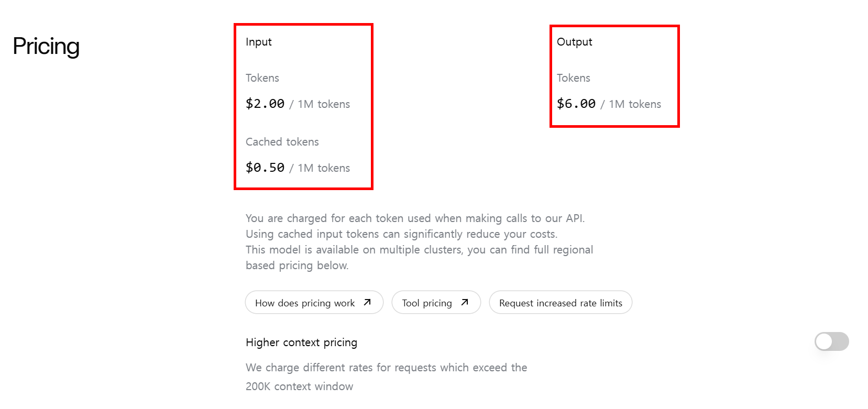Screen dimensions: 868x409
Task: Click Request increased rate limits button
Action: point(561,302)
